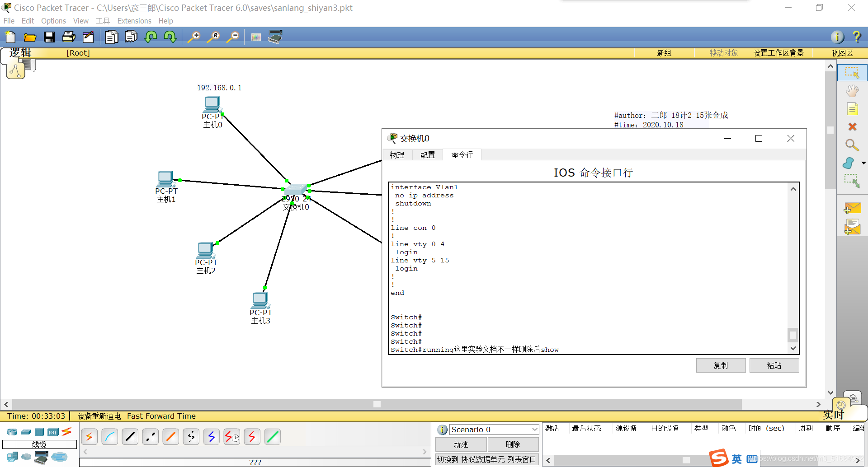Pick the green octal cable
This screenshot has width=868, height=467.
click(273, 437)
